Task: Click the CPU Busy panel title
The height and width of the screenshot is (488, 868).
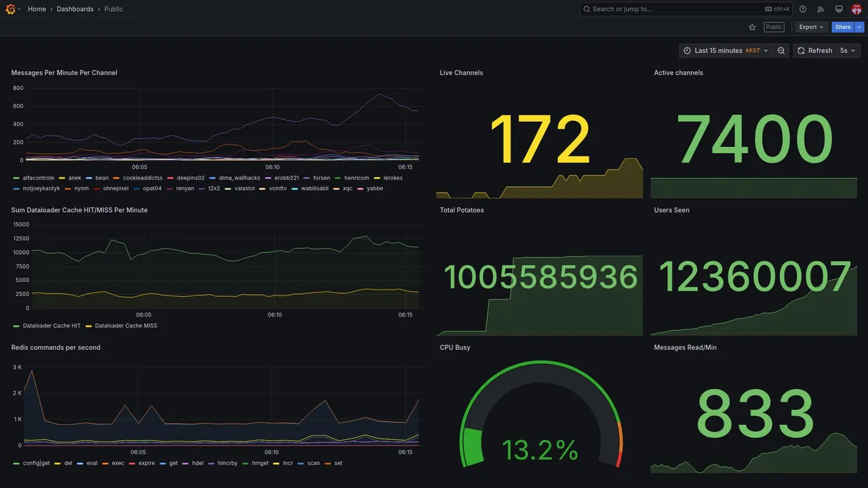Action: point(455,348)
